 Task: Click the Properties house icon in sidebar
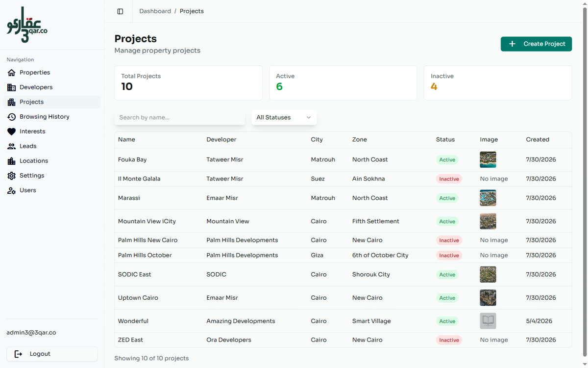click(12, 73)
